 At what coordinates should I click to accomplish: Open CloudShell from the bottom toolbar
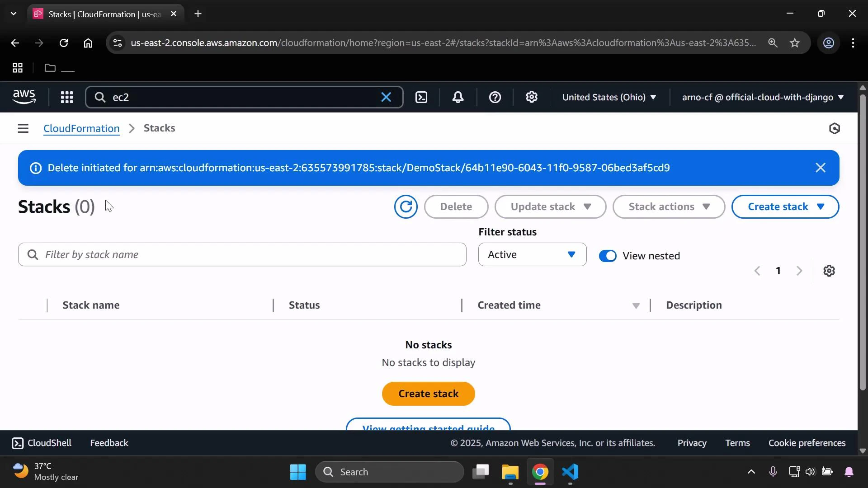pos(41,443)
